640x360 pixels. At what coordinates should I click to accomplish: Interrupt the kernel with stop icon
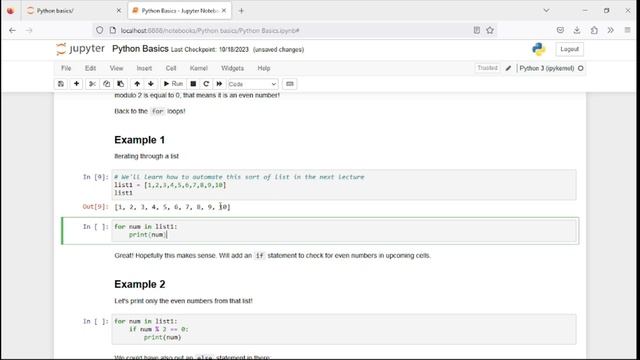(193, 84)
